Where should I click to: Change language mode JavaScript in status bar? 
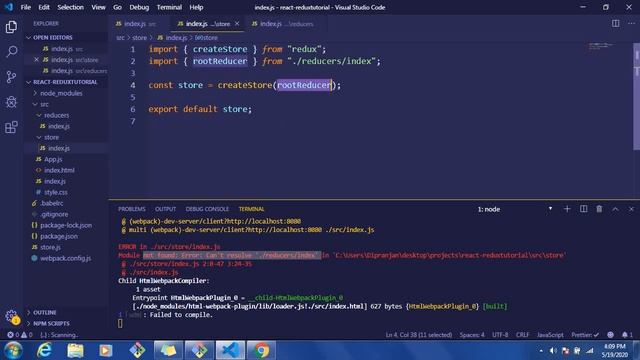[550, 335]
